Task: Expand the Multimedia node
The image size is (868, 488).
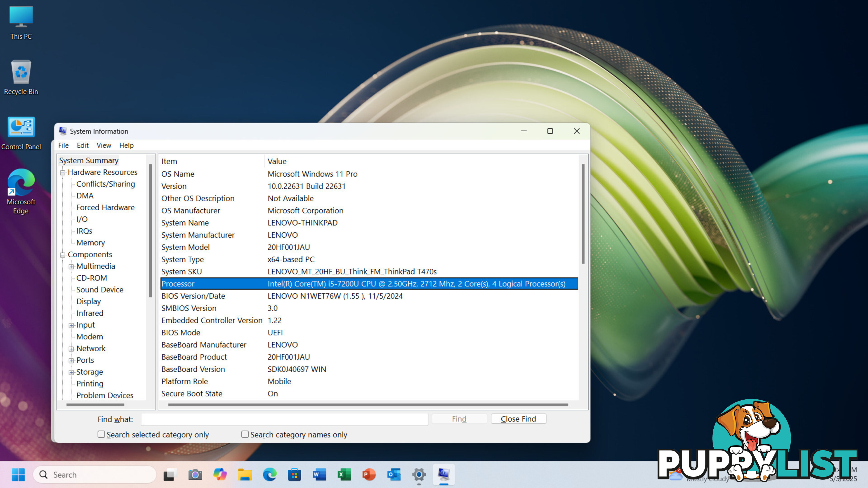Action: (71, 267)
